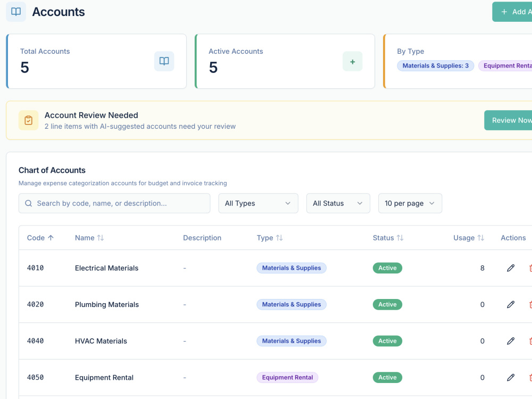Edit the HVAC Materials account pencil icon

[x=511, y=341]
